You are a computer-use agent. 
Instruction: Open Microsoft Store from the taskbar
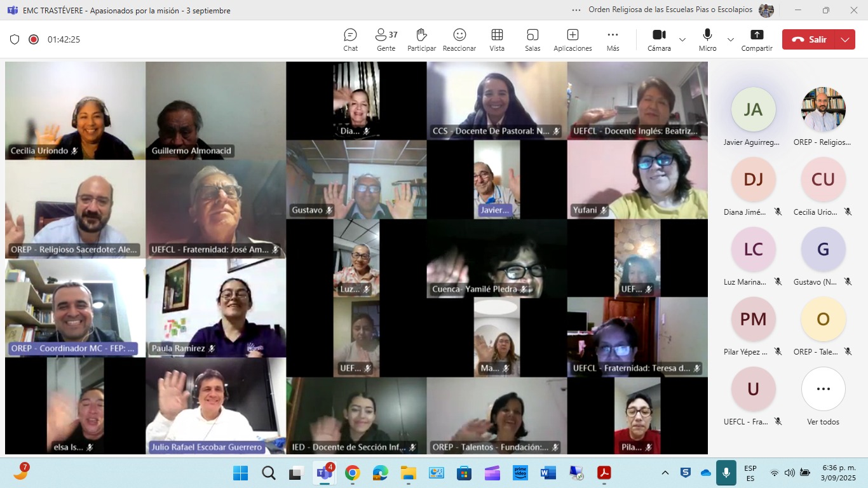(464, 473)
